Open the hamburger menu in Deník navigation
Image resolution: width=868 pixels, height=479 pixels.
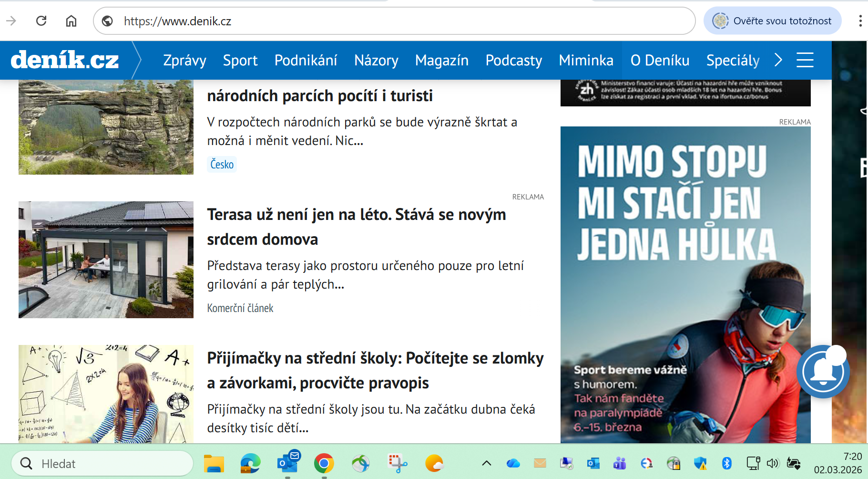(805, 60)
